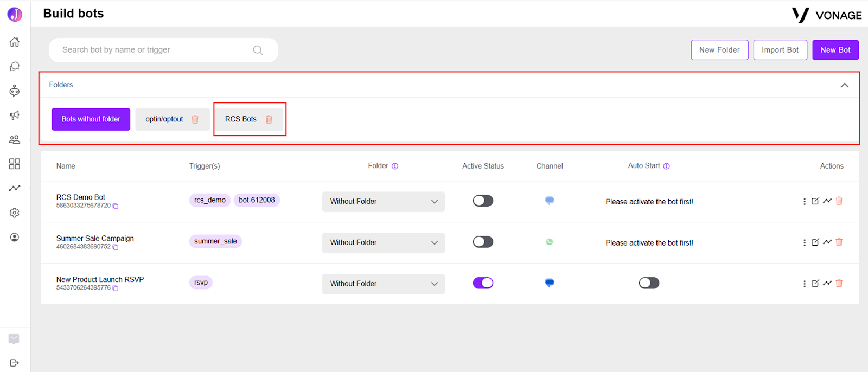Delete the New Product Launch RSVP bot
Screen dimensions: 868x372
pyautogui.click(x=839, y=283)
